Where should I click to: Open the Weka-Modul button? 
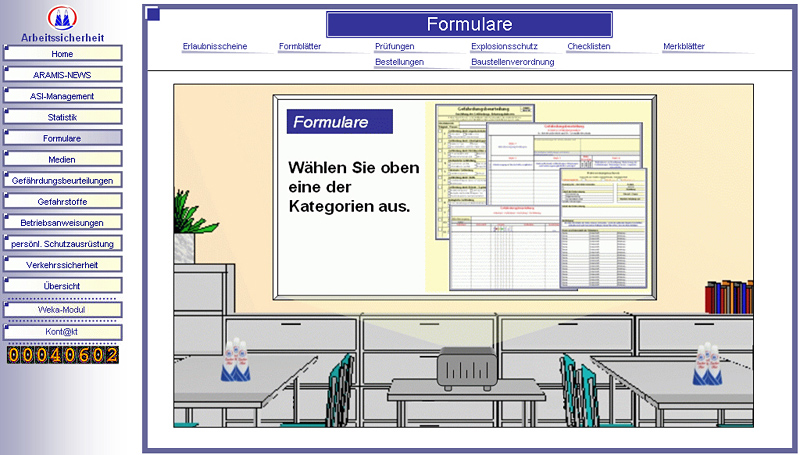62,310
